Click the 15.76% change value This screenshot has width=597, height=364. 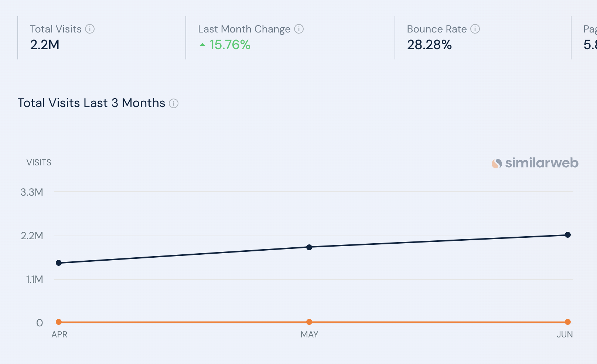click(x=230, y=45)
